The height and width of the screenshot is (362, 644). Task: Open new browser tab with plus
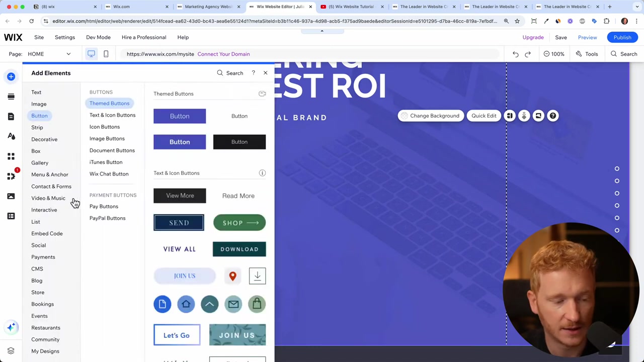coord(609,7)
